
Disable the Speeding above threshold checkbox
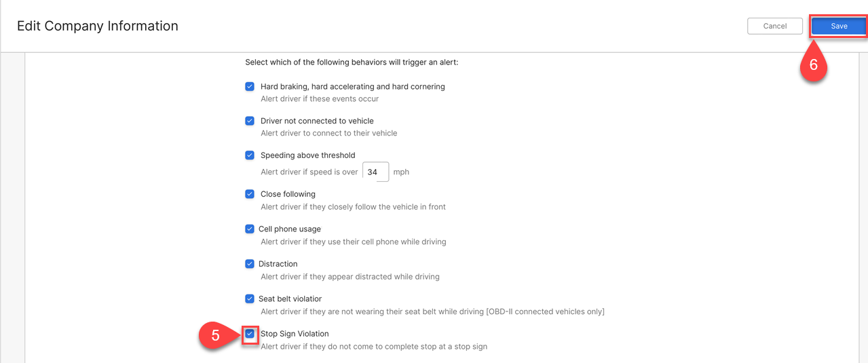click(x=250, y=155)
